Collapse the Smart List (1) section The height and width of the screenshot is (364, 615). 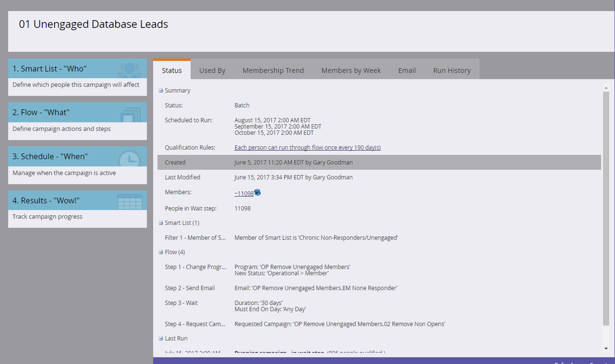tap(161, 223)
